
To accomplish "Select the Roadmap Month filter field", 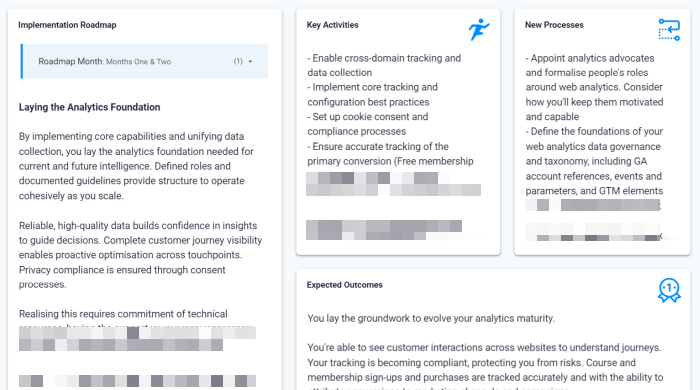I will 145,62.
